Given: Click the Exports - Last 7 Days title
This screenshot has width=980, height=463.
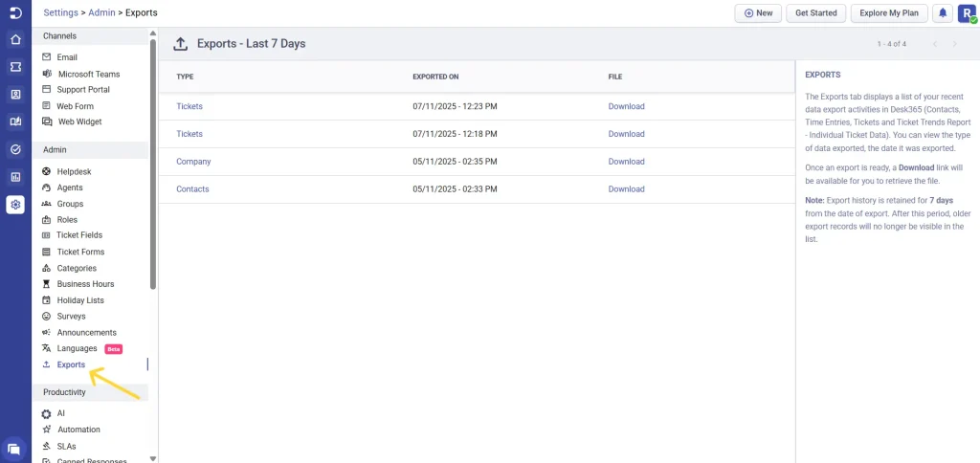Looking at the screenshot, I should (252, 44).
